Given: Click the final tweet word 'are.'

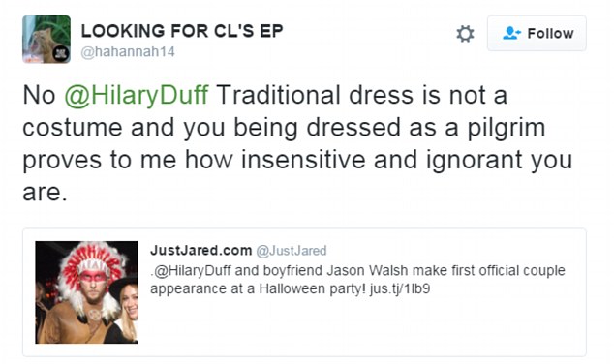Looking at the screenshot, I should [45, 193].
